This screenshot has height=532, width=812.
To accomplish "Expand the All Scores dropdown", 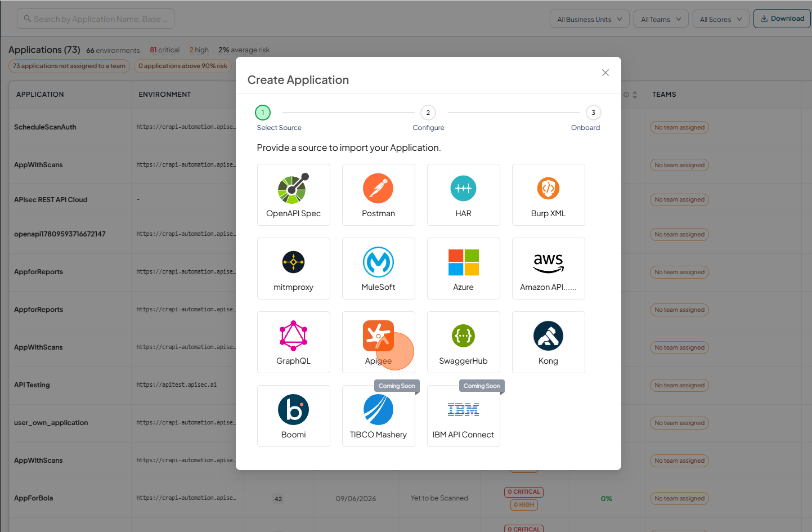I will coord(721,19).
